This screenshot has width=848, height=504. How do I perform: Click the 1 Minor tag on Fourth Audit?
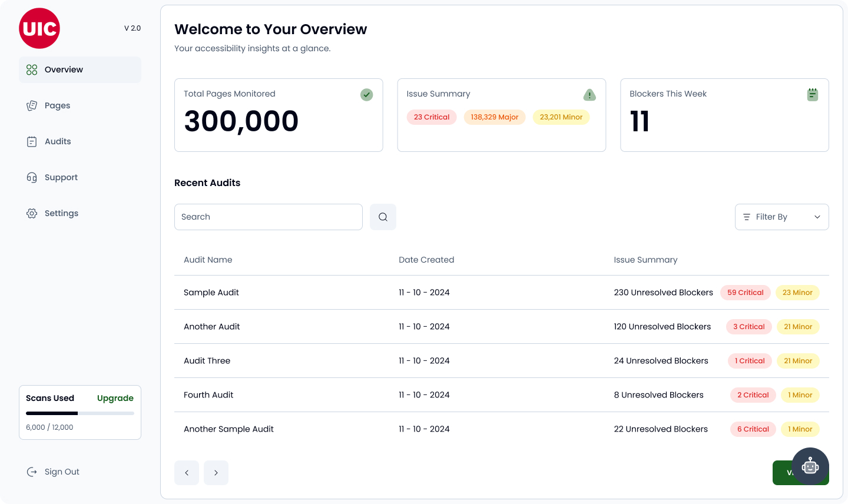(800, 395)
